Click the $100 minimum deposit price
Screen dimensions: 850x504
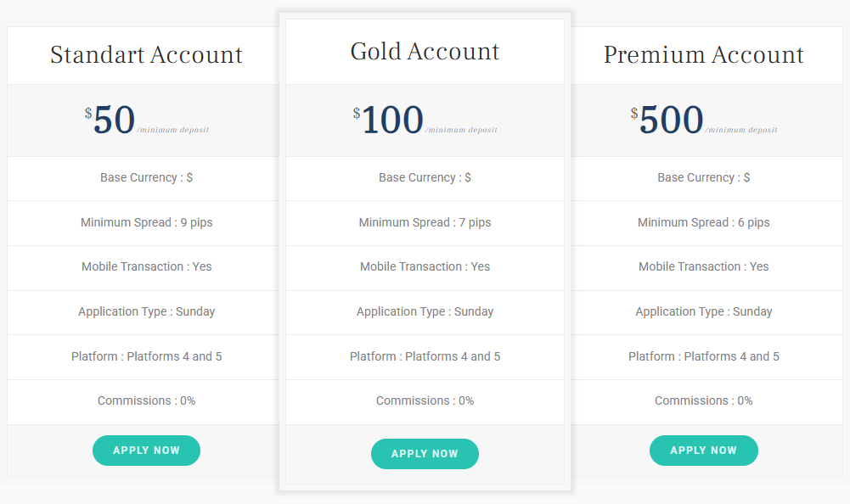[392, 120]
